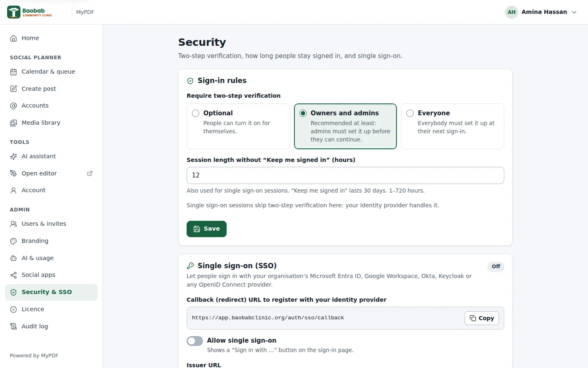Viewport: 588px width, 368px height.
Task: Navigate to Users & invites
Action: point(51,224)
